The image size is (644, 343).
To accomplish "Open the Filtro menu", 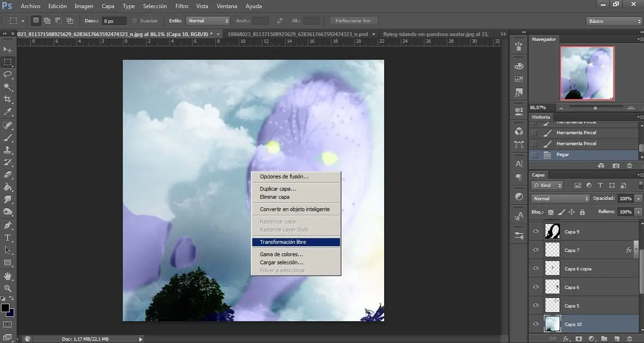I will pyautogui.click(x=182, y=6).
